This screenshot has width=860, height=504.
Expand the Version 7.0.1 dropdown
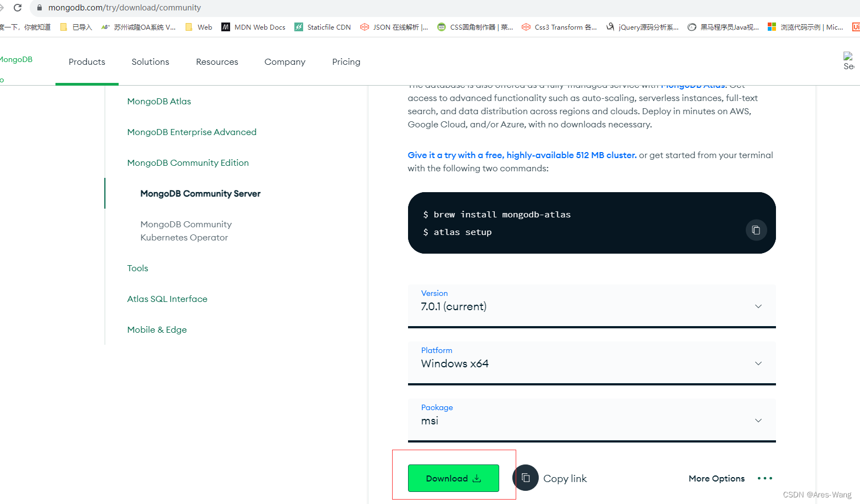[x=591, y=306]
